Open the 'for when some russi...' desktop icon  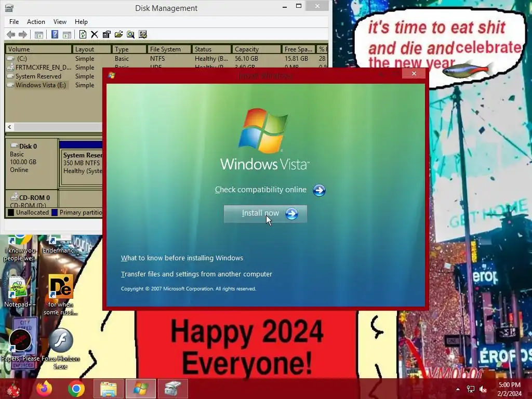[61, 295]
